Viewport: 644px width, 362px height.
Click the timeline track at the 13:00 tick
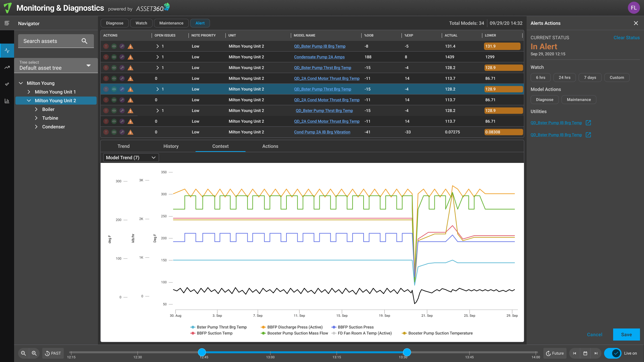[x=270, y=352]
